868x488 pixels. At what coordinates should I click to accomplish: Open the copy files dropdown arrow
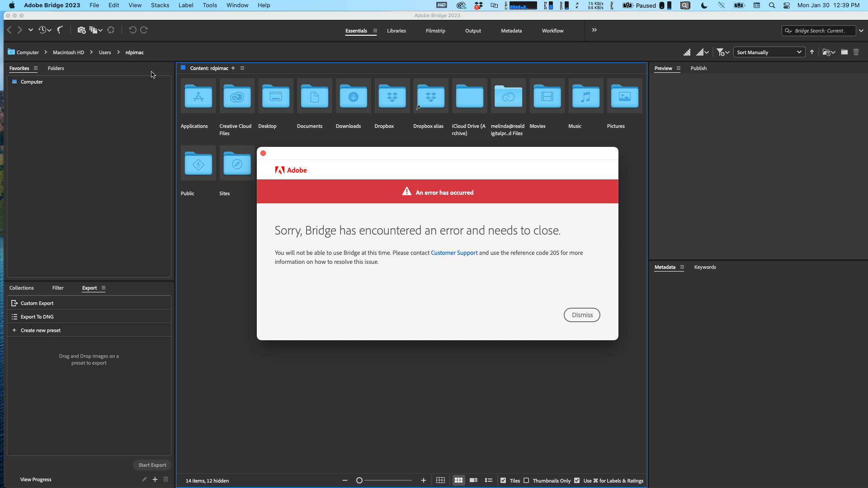(100, 30)
